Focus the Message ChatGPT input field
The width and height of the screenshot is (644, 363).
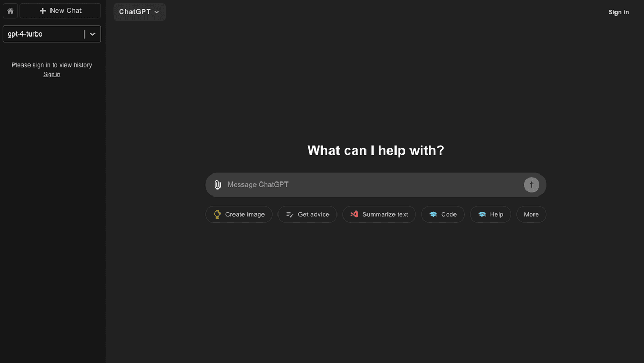370,185
